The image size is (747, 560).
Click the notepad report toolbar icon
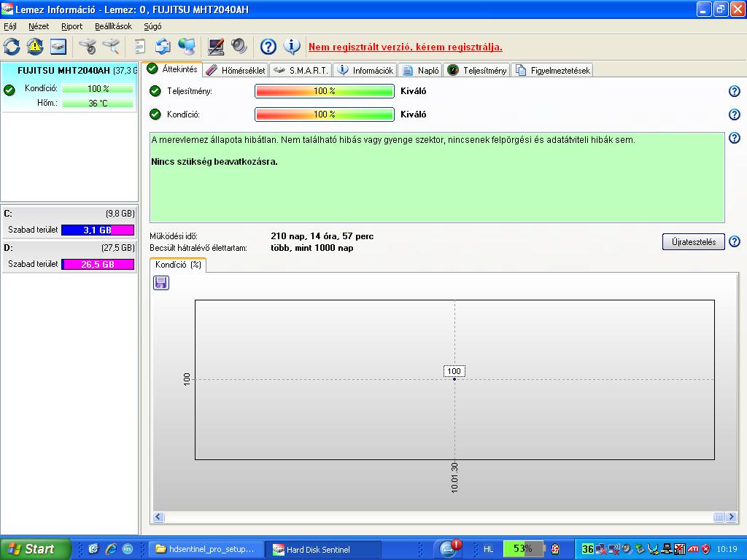139,47
